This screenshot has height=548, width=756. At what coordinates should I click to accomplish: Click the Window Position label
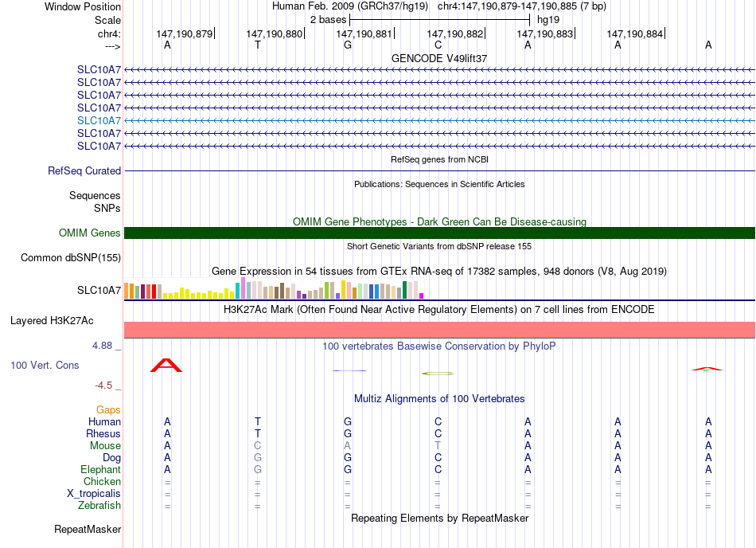(83, 6)
